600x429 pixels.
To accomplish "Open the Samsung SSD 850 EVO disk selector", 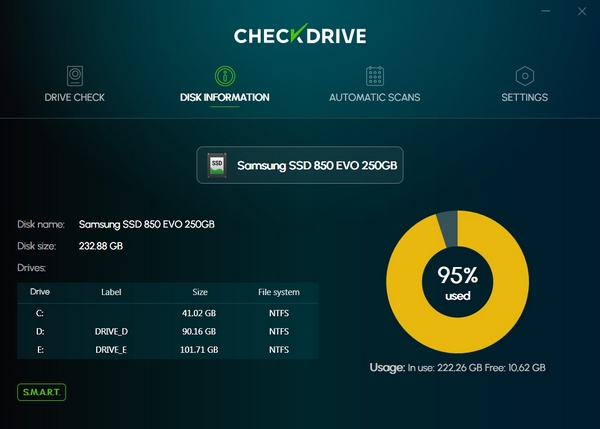I will 300,165.
